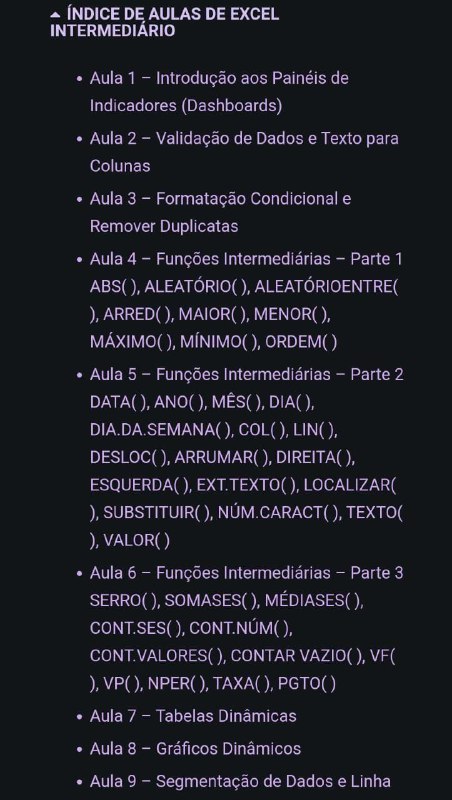Open Aula 4 – Funções Intermediárias Parte 1
The width and height of the screenshot is (452, 800).
click(246, 259)
